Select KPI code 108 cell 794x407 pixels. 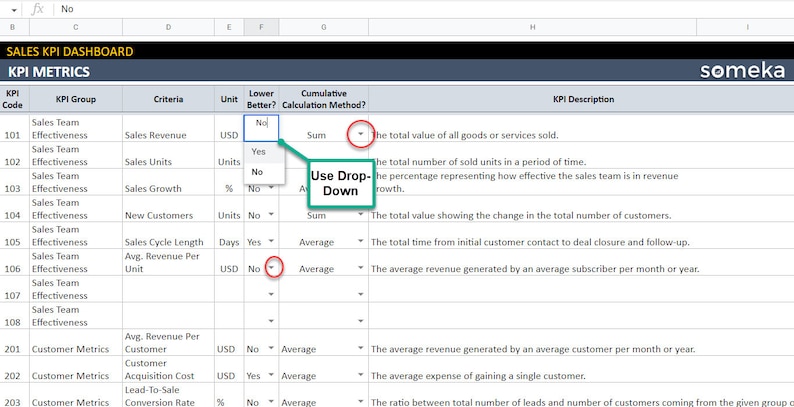[15, 316]
